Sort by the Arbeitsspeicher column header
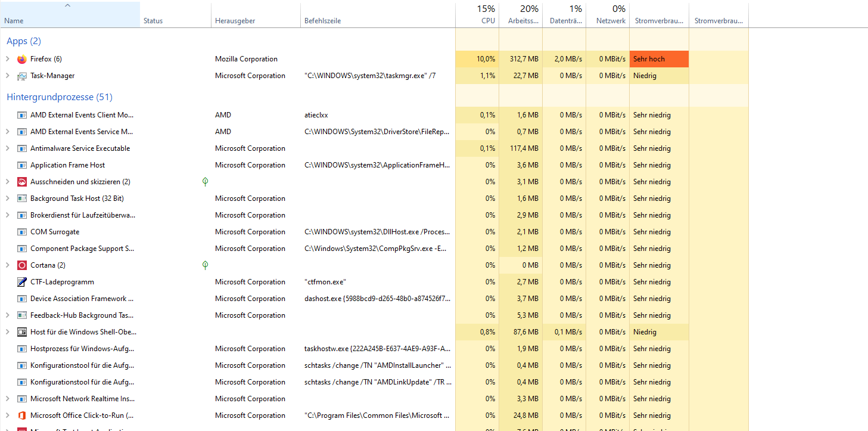Screen dimensions: 868x431 (x=521, y=15)
